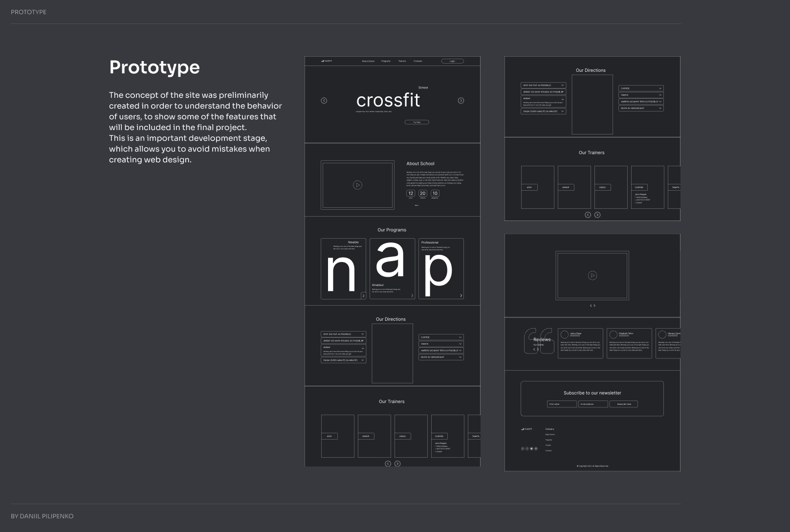The width and height of the screenshot is (790, 532).
Task: Expand Death By Reps/Weight in left wireframe
Action: [441, 357]
